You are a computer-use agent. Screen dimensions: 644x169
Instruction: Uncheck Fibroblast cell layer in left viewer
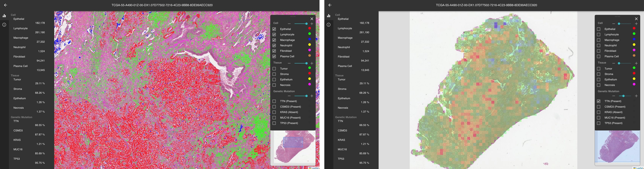tap(274, 51)
